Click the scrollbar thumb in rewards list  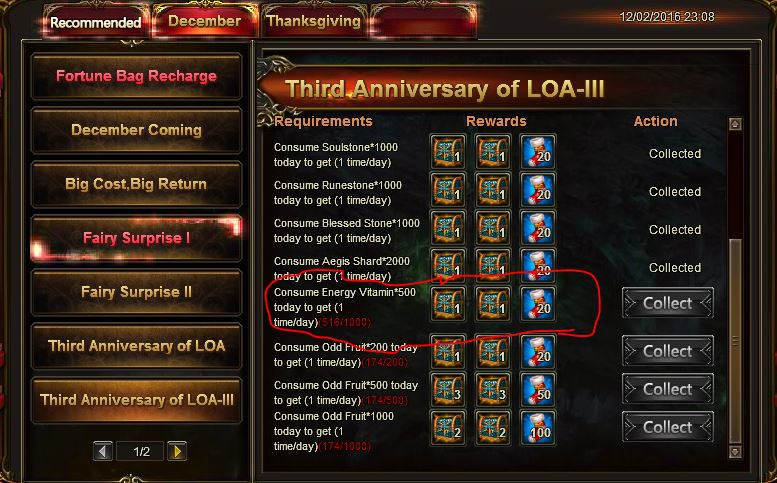(x=735, y=342)
